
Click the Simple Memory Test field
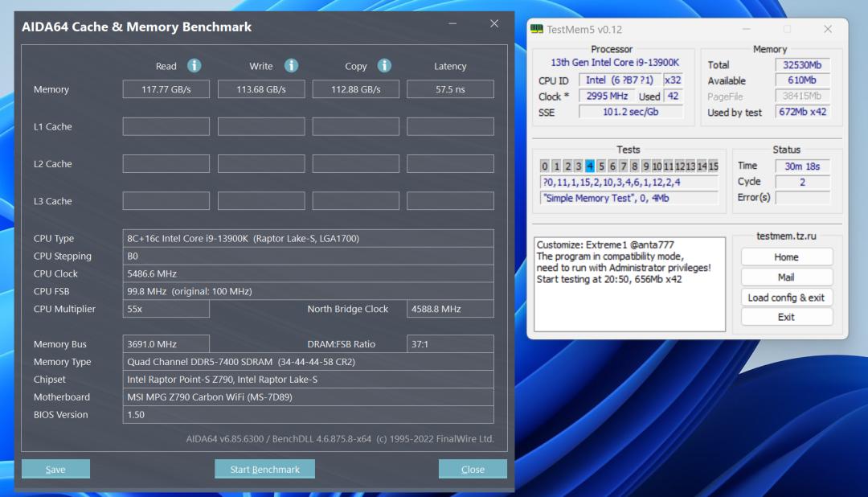(x=628, y=198)
